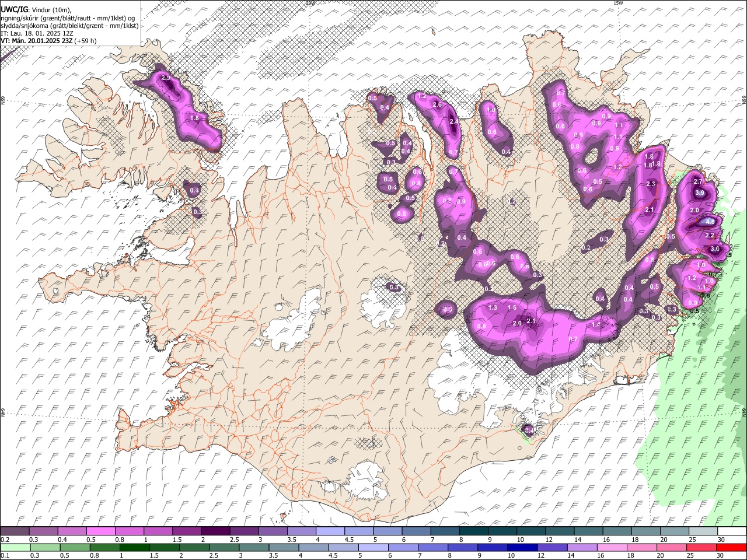Pick the lower legend swatch between 2.5 and 3
This screenshot has width=747, height=560.
(x=224, y=547)
